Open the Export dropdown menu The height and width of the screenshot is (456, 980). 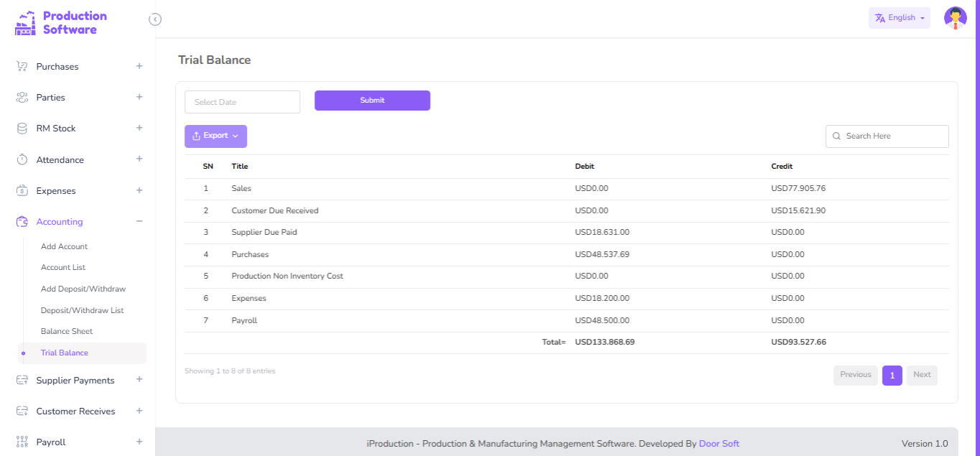[215, 136]
